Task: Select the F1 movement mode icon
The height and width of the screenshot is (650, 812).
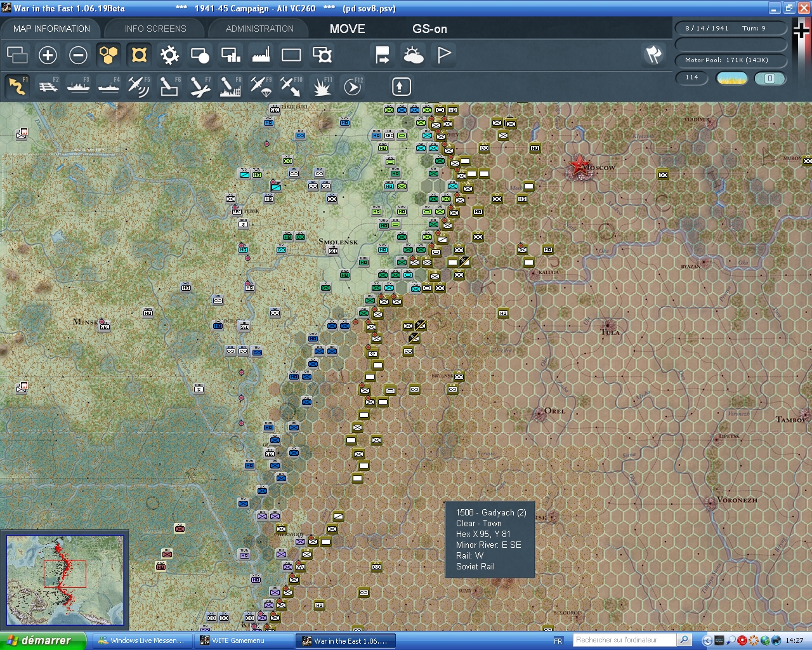Action: (x=17, y=86)
